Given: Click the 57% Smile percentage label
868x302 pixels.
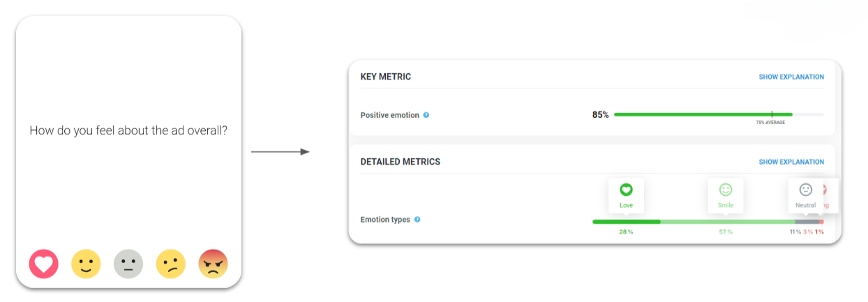Looking at the screenshot, I should point(726,232).
